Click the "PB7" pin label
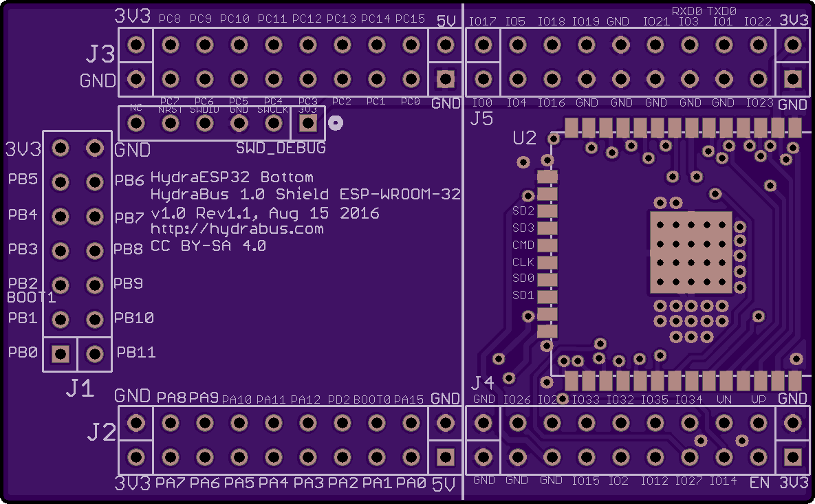The image size is (815, 504). click(x=129, y=218)
